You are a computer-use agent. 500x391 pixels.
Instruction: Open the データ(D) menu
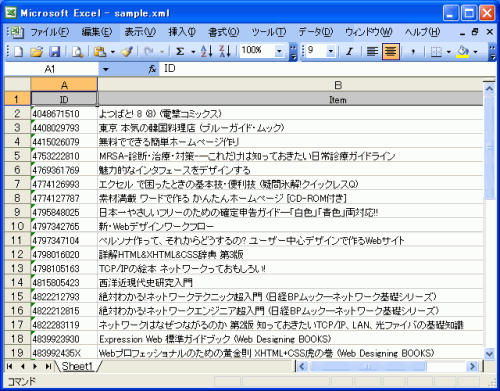click(x=316, y=32)
